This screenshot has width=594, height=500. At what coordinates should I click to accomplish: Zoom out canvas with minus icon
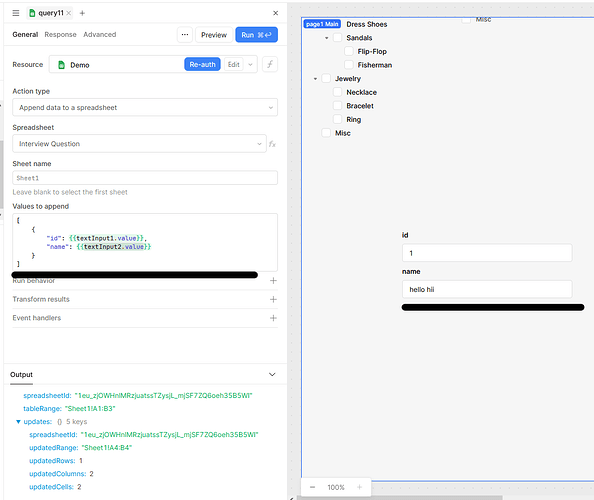tap(312, 487)
